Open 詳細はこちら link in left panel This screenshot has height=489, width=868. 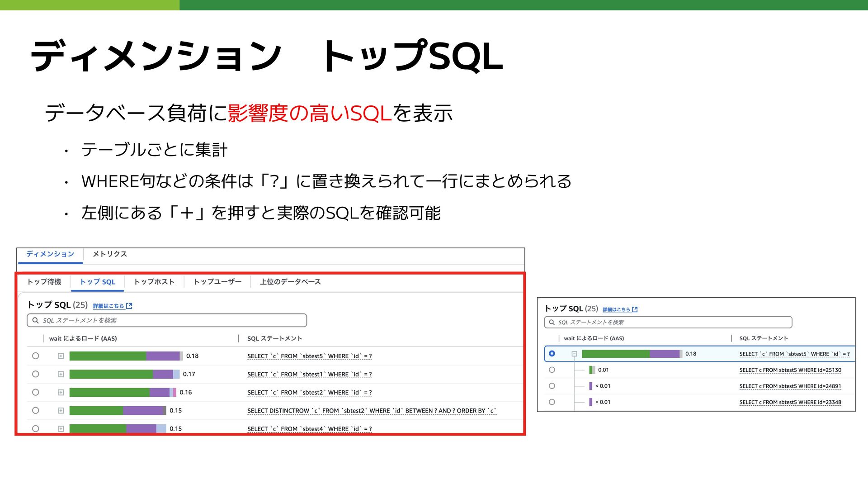coord(108,306)
